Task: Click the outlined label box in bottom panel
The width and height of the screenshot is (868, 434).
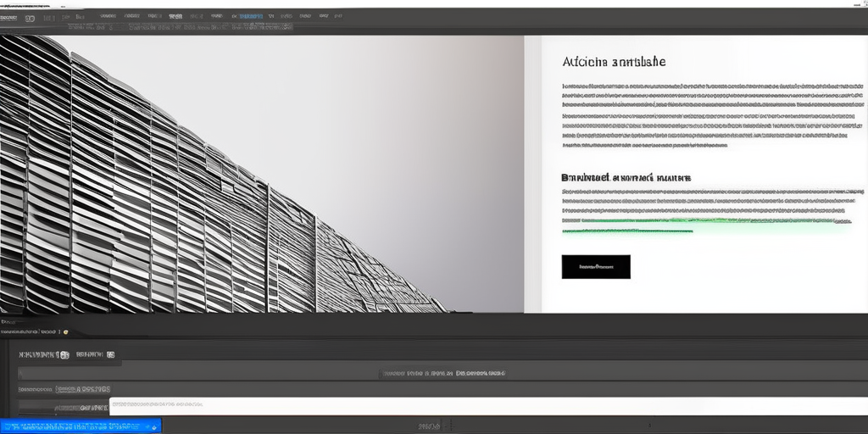Action: tap(82, 389)
